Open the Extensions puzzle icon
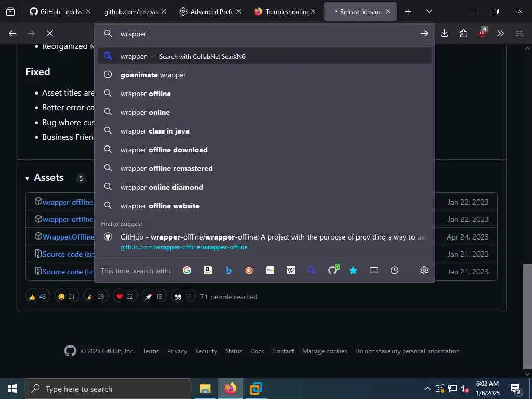This screenshot has width=532, height=399. (463, 33)
